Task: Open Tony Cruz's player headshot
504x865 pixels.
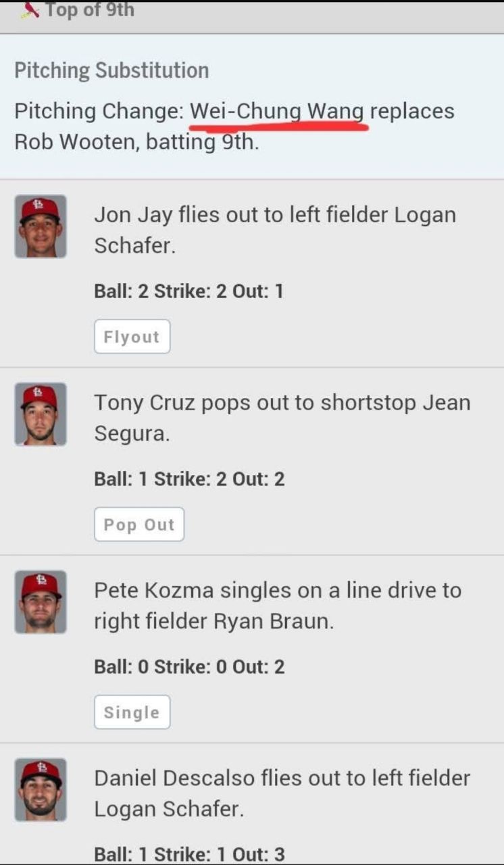Action: [x=41, y=414]
